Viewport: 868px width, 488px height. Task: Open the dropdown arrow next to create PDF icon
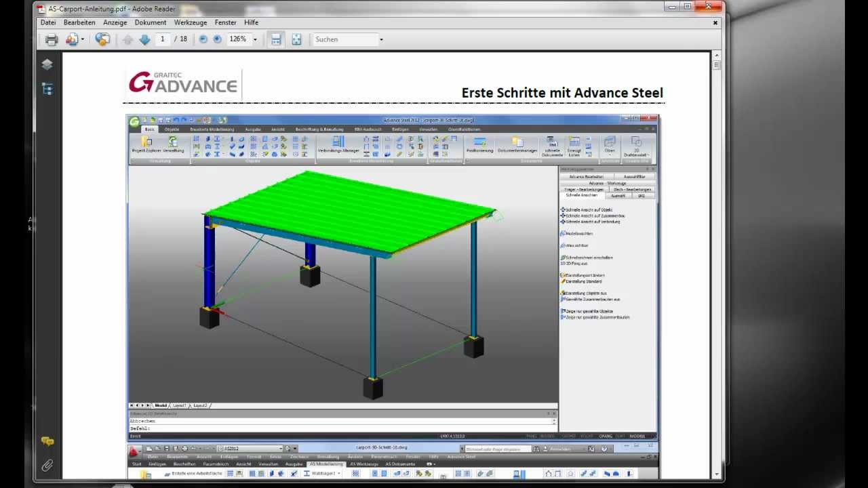click(x=83, y=39)
